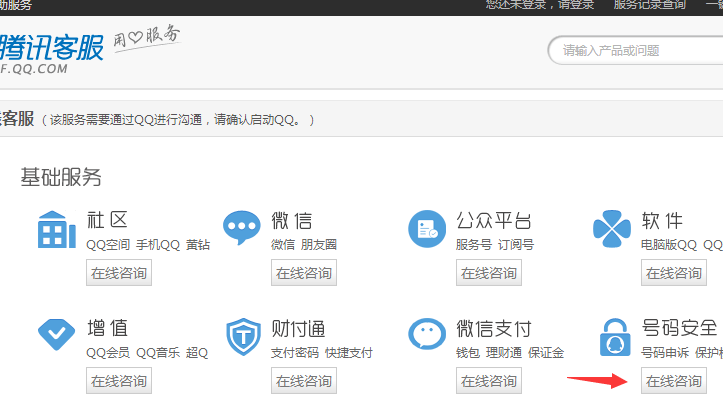Image resolution: width=723 pixels, height=408 pixels.
Task: Click the 服务号 link
Action: pos(474,244)
